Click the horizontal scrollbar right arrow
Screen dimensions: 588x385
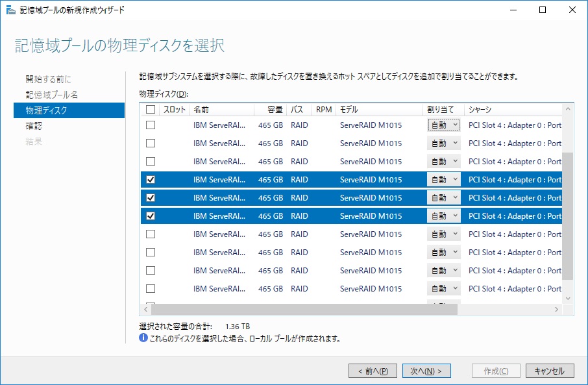[x=556, y=309]
